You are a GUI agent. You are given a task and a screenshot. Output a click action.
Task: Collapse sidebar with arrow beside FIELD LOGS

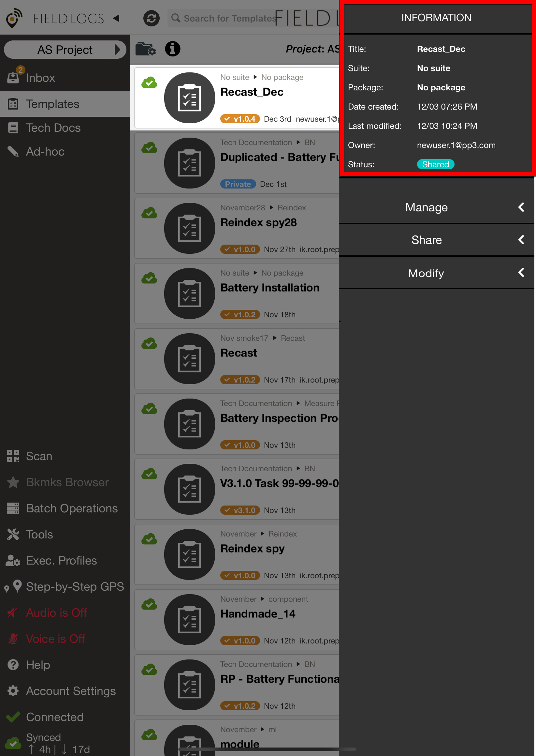[116, 18]
